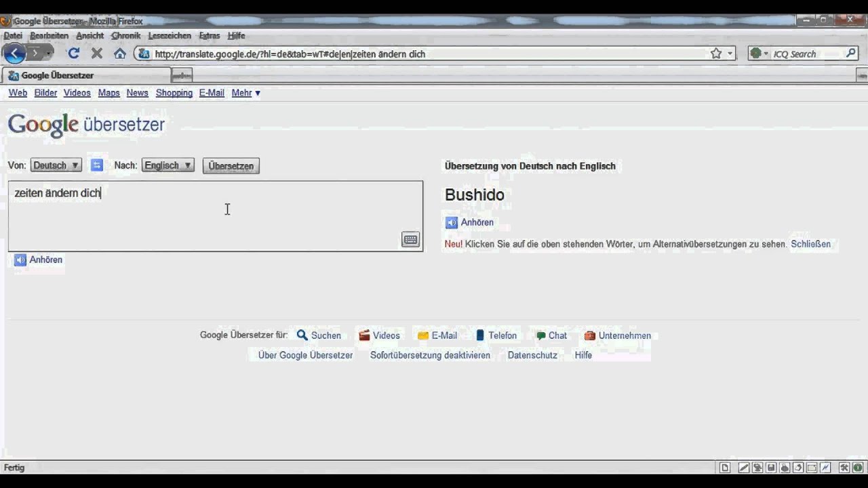Reload the page with the refresh icon
The height and width of the screenshot is (488, 868).
tap(74, 54)
